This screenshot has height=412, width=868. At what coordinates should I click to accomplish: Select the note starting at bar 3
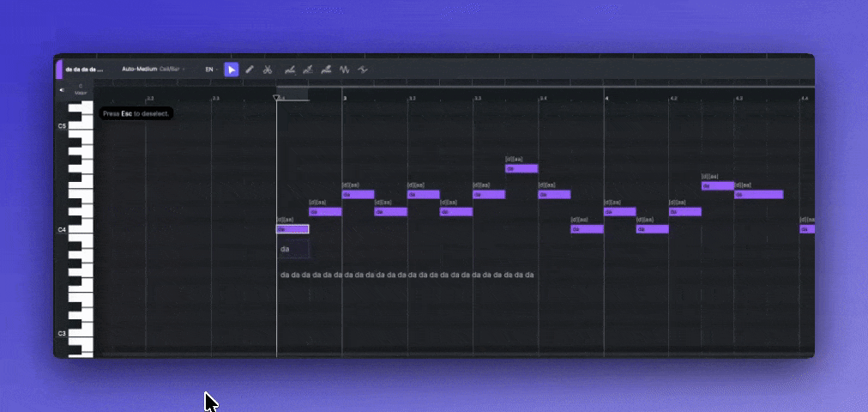click(358, 194)
